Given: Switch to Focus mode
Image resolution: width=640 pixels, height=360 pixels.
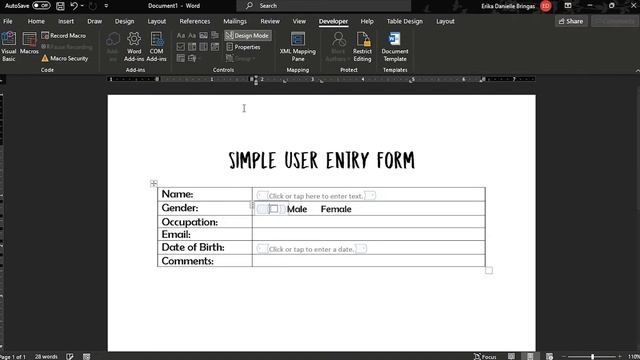Looking at the screenshot, I should (485, 356).
